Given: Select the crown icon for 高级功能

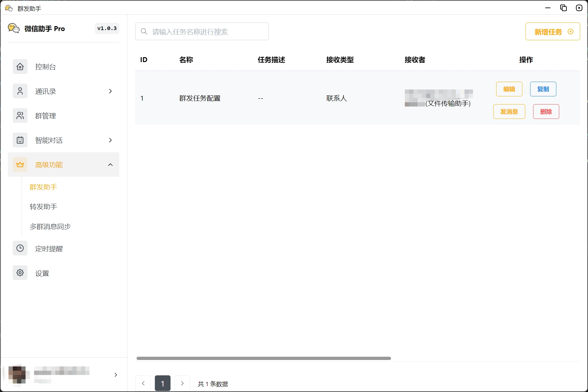Looking at the screenshot, I should click(20, 164).
